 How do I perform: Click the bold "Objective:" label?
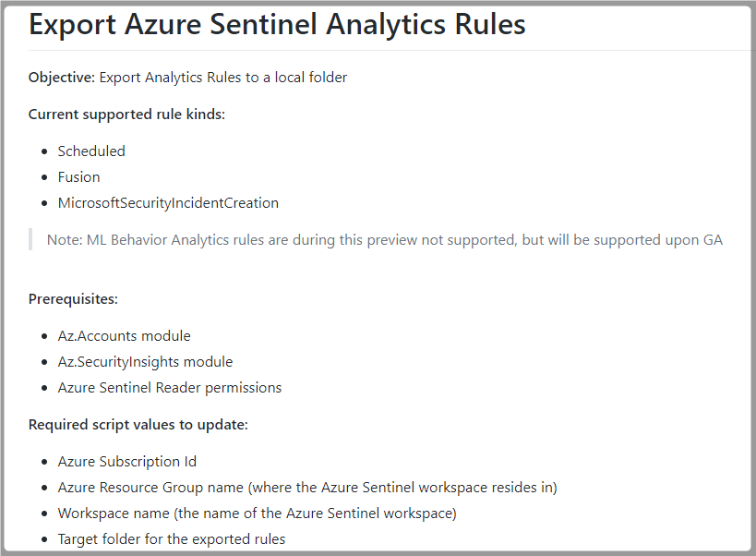click(62, 78)
